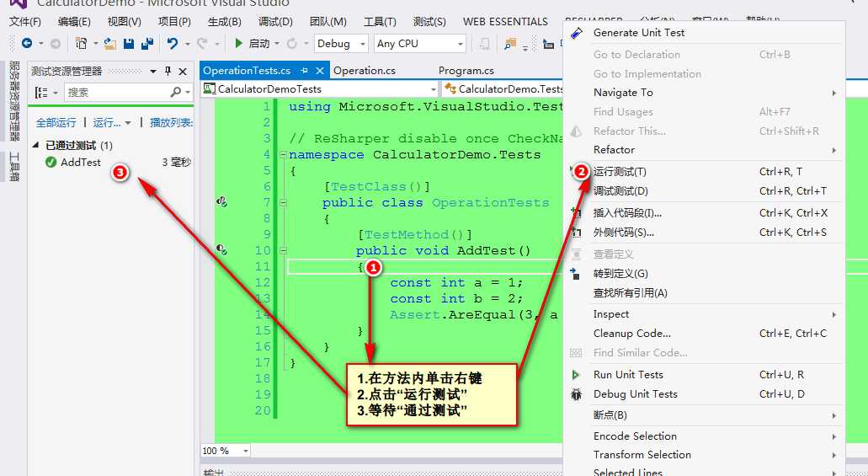Click the magnifier icon in the 搜索 box
The height and width of the screenshot is (476, 868).
point(175,92)
